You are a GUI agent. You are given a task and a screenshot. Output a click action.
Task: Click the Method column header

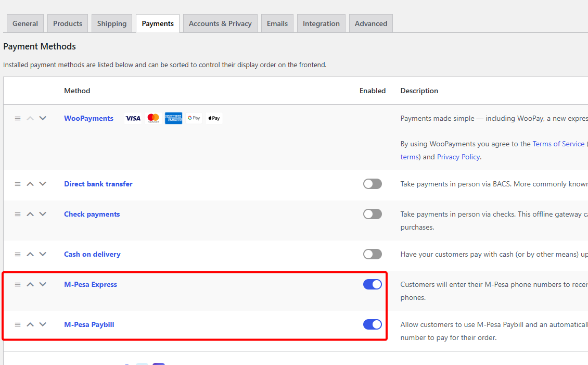tap(77, 91)
